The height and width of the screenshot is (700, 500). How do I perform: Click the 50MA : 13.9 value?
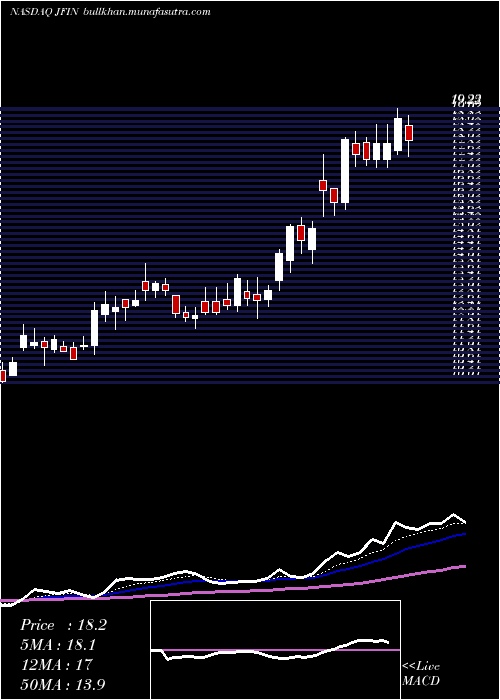(x=63, y=684)
